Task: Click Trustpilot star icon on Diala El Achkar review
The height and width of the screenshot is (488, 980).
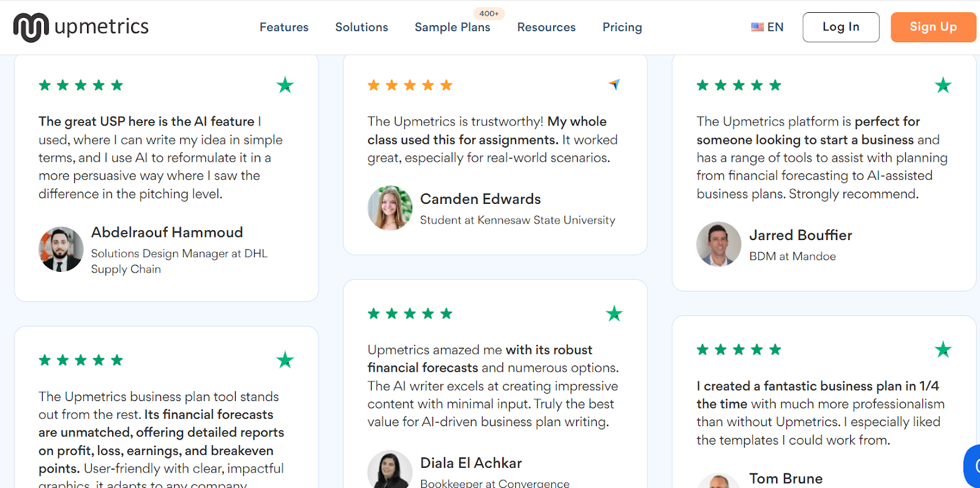Action: (x=614, y=313)
